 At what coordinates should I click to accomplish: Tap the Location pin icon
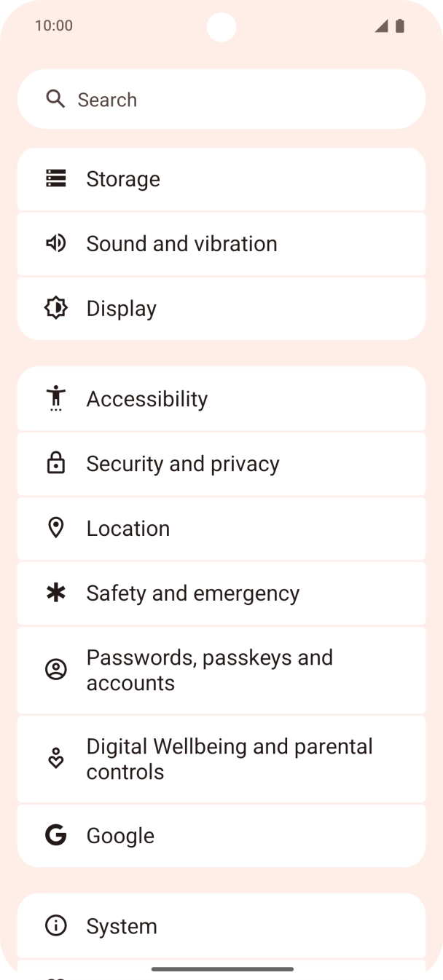56,528
